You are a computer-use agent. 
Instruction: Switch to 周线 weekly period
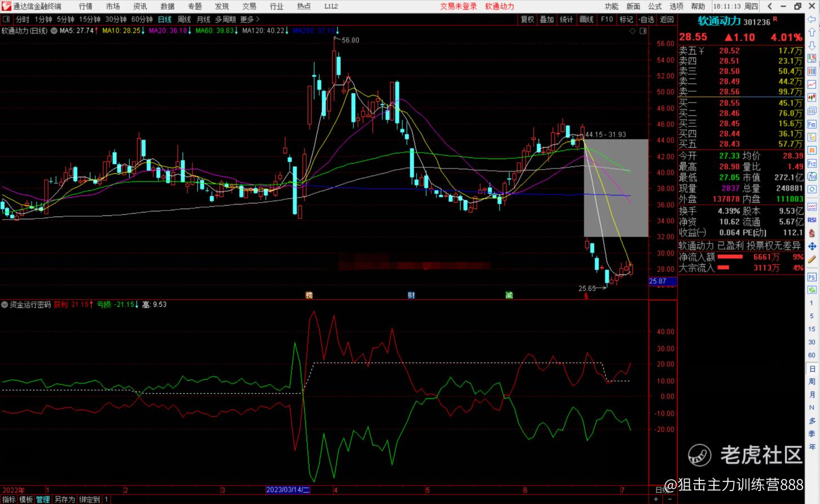click(x=184, y=19)
